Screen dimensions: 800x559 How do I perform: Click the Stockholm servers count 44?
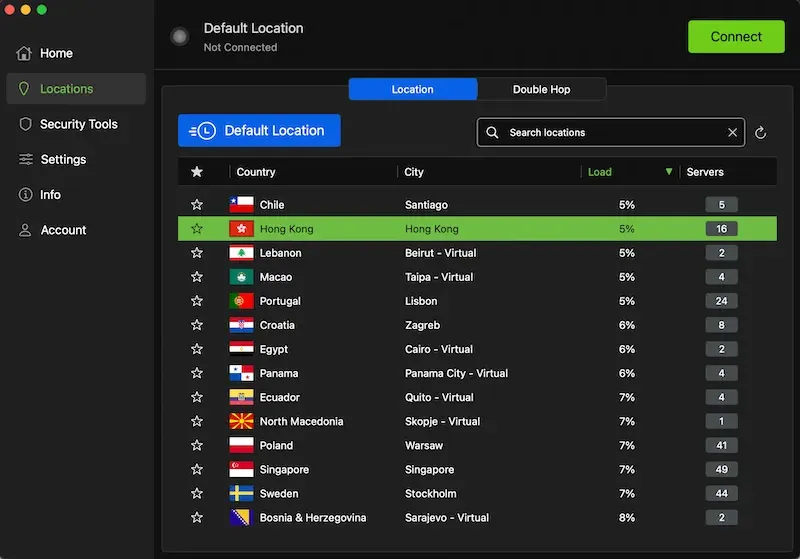pyautogui.click(x=721, y=493)
